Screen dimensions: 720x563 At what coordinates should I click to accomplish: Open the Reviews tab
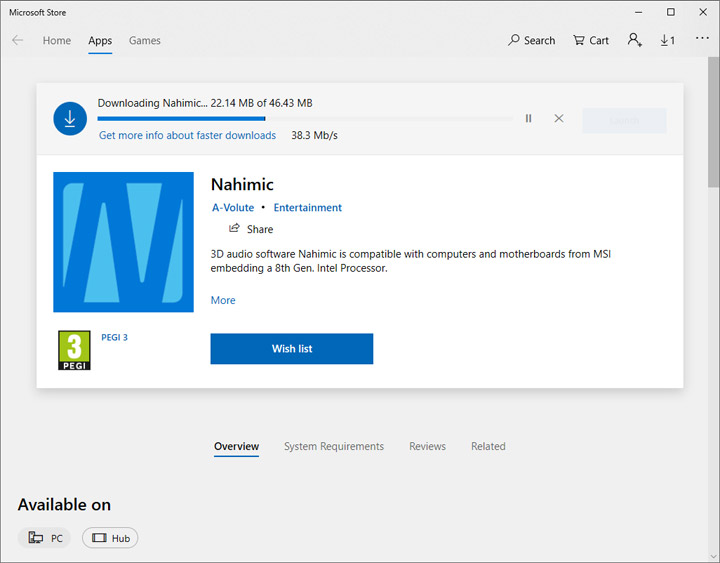point(427,446)
